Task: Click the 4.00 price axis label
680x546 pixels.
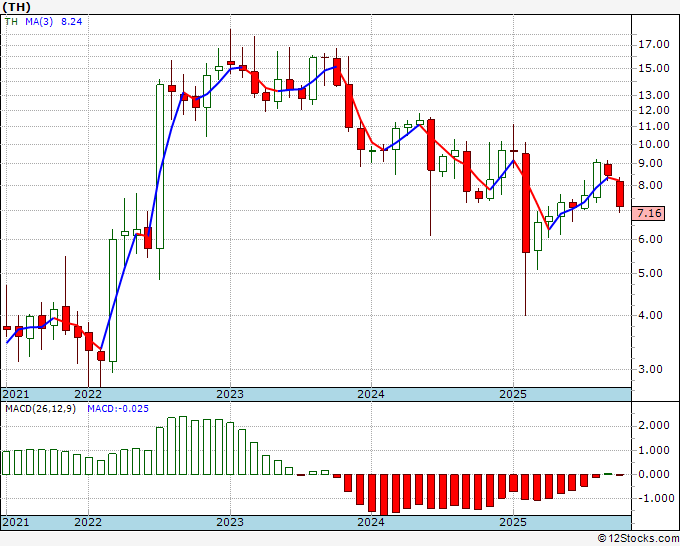Action: [x=651, y=315]
